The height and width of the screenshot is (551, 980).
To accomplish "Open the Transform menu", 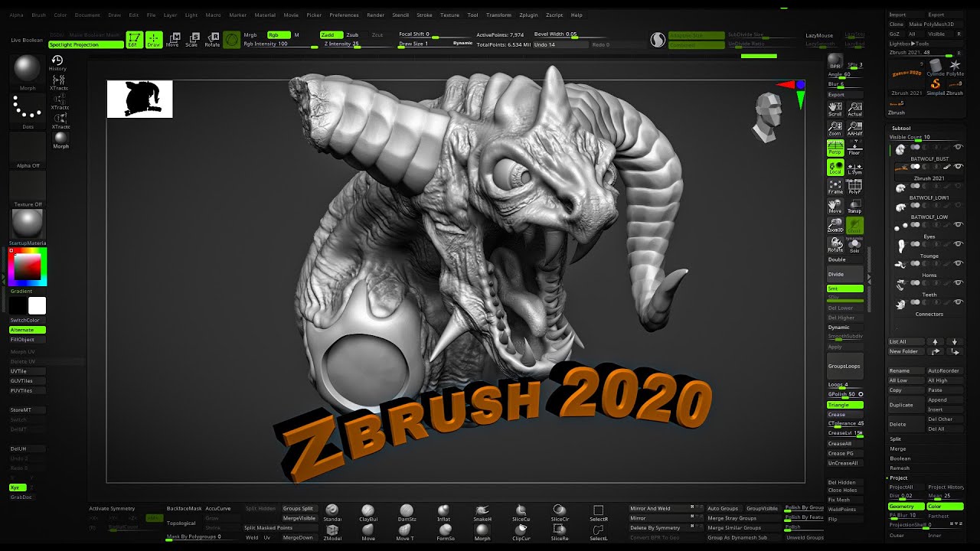I will [x=498, y=15].
